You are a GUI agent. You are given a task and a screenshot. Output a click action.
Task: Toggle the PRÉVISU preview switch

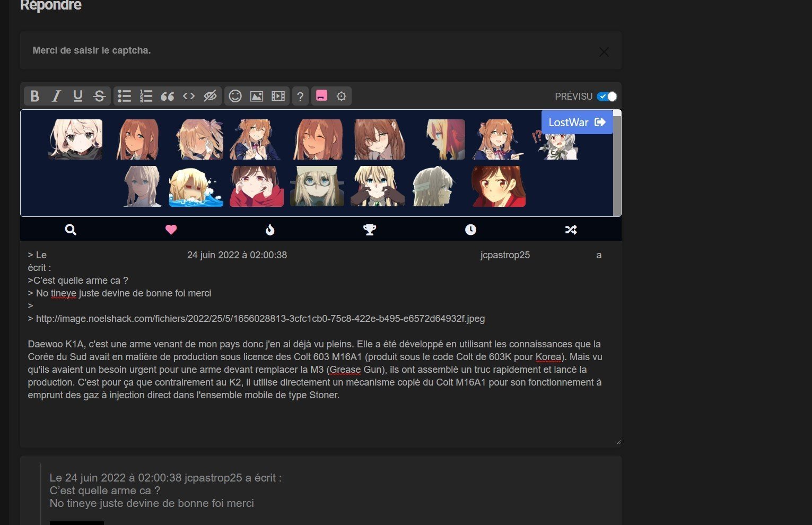pyautogui.click(x=607, y=97)
